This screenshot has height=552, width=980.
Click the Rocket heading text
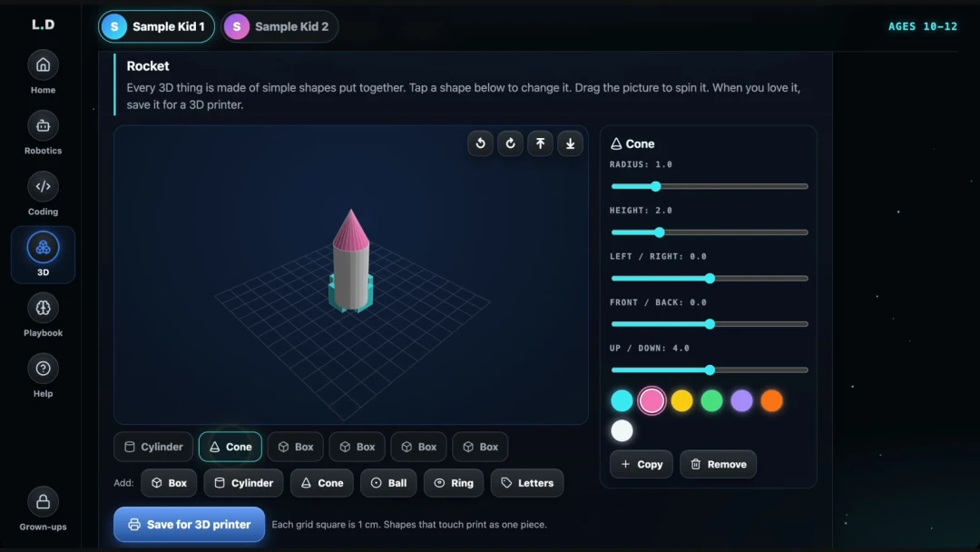tap(148, 65)
